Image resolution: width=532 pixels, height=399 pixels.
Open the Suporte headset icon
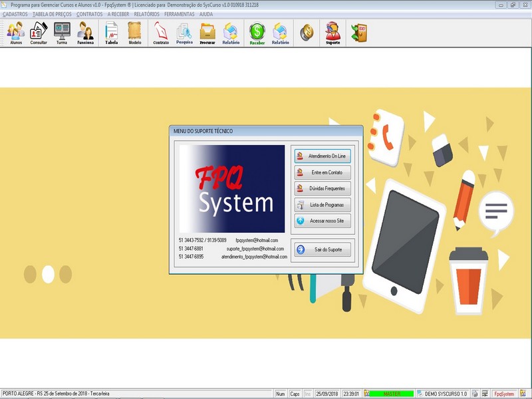333,33
